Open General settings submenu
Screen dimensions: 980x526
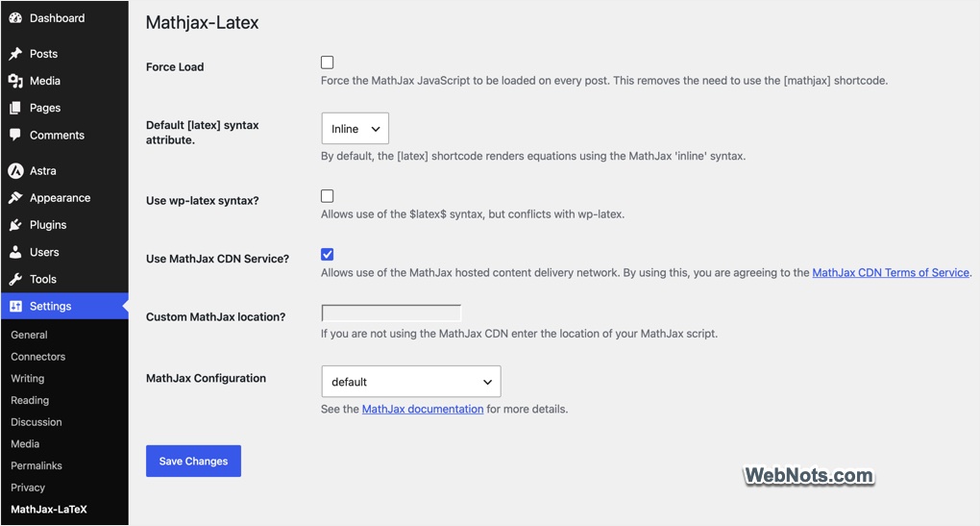click(x=29, y=335)
